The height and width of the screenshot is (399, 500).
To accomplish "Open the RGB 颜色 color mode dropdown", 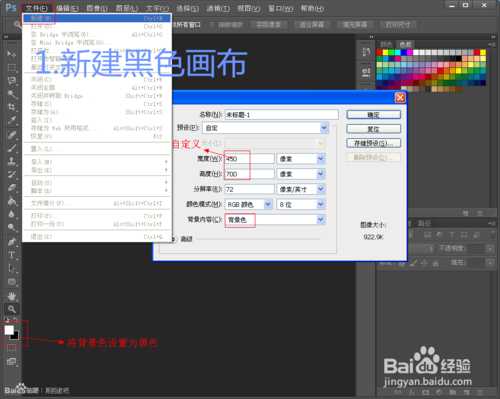I will [268, 204].
